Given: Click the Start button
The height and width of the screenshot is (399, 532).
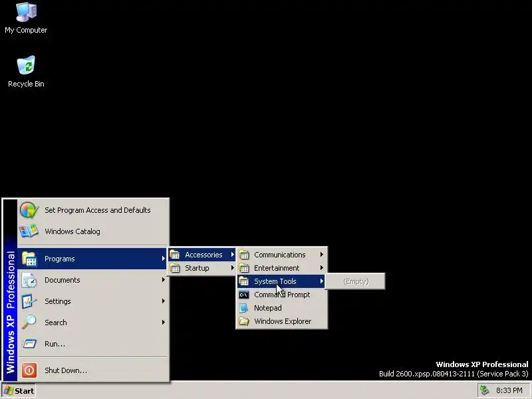Looking at the screenshot, I should coord(19,391).
